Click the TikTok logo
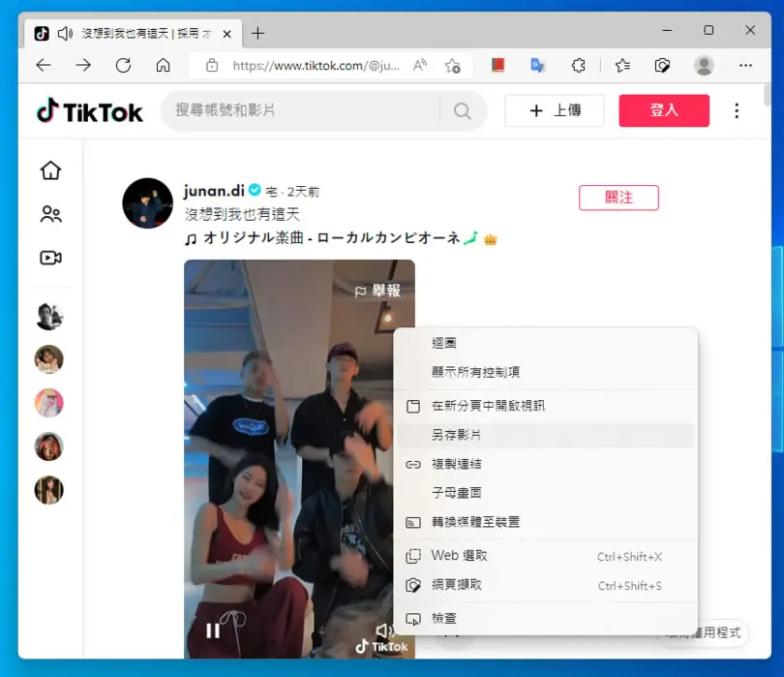This screenshot has width=784, height=677. tap(90, 110)
